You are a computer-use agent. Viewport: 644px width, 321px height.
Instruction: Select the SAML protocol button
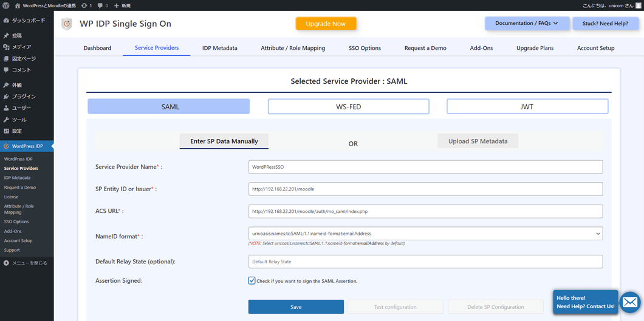pos(169,107)
